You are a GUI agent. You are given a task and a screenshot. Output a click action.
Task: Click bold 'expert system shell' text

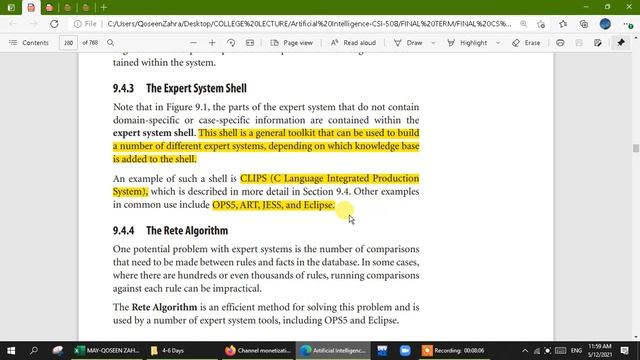[x=153, y=133]
